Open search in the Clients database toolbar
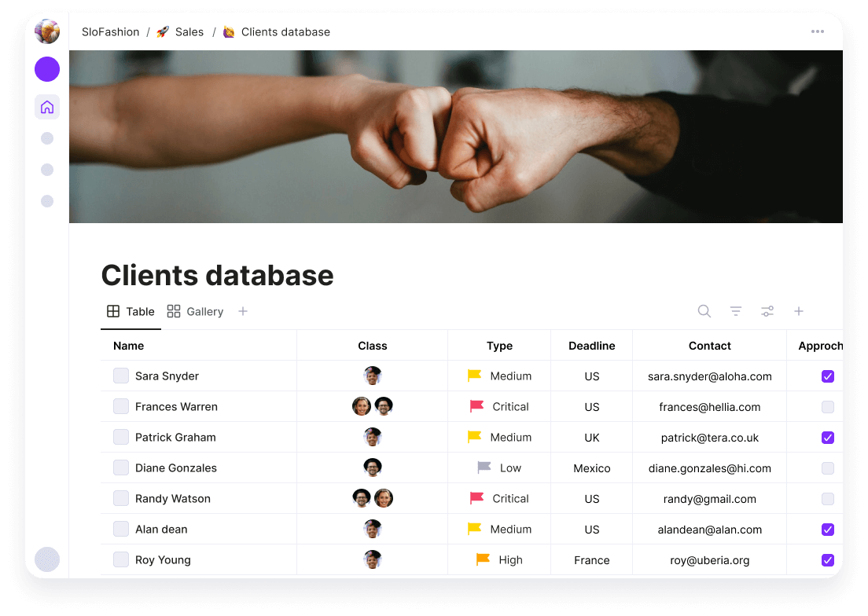This screenshot has width=868, height=616. click(704, 311)
